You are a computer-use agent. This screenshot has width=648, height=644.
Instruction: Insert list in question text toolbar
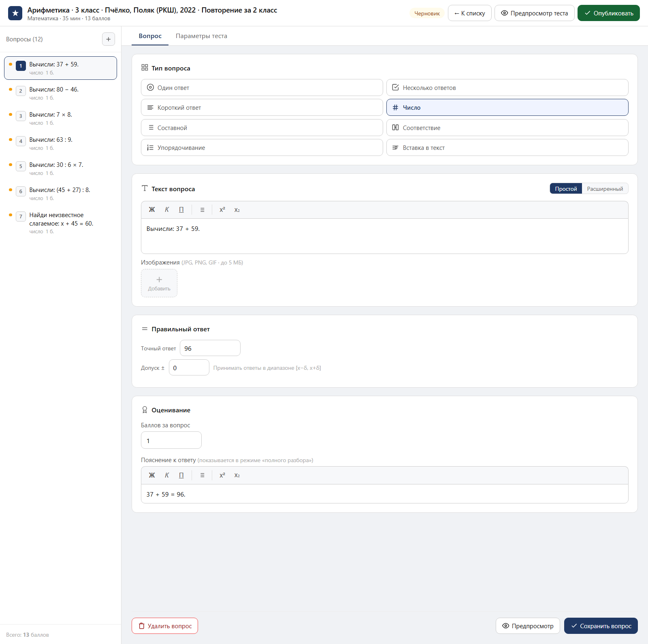202,210
